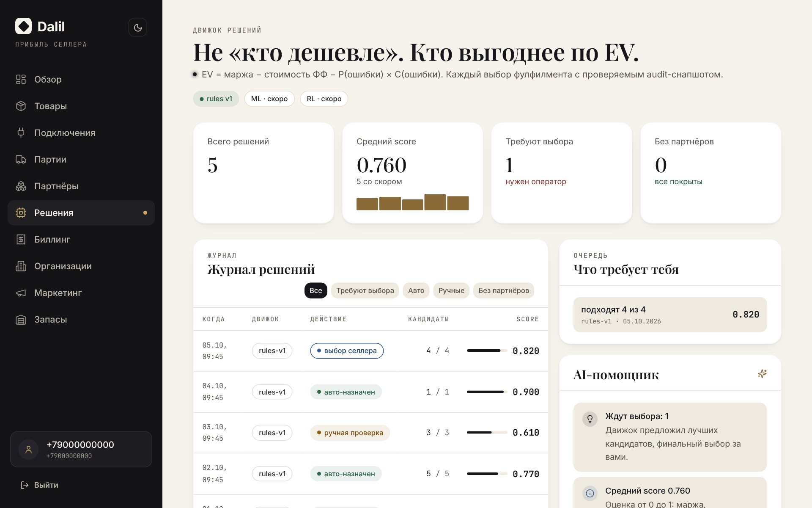
Task: Click the info icon beside Средний score 0.760
Action: (x=590, y=493)
